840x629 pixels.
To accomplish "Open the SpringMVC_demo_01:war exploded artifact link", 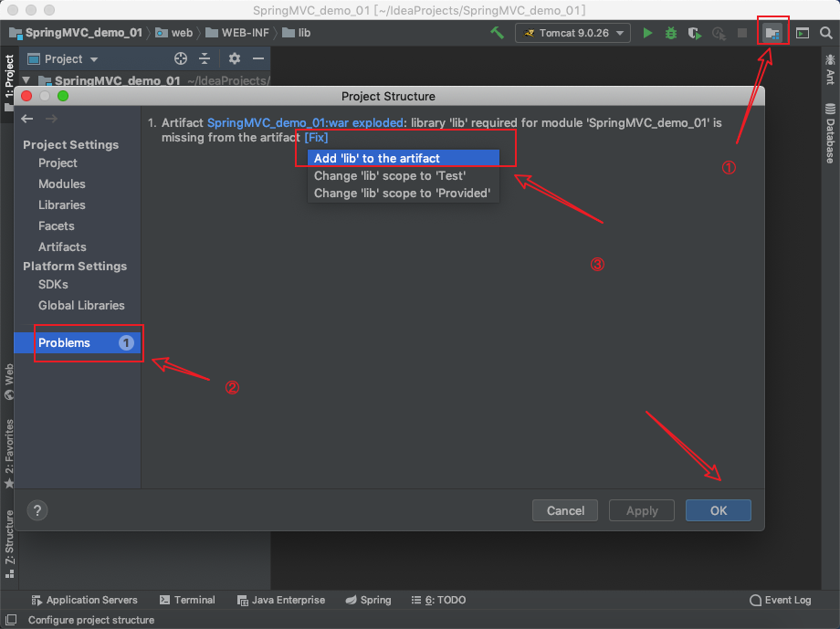I will 305,122.
